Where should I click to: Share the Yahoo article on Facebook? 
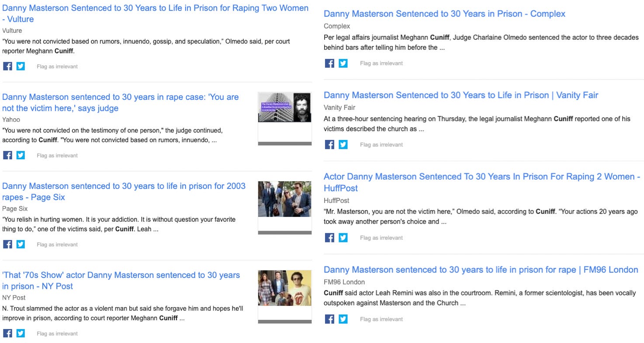pyautogui.click(x=7, y=155)
